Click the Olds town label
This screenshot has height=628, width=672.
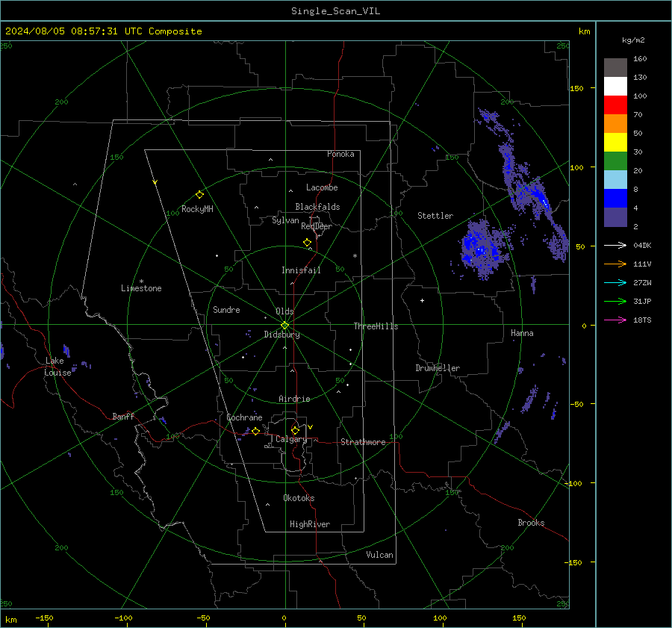click(284, 311)
